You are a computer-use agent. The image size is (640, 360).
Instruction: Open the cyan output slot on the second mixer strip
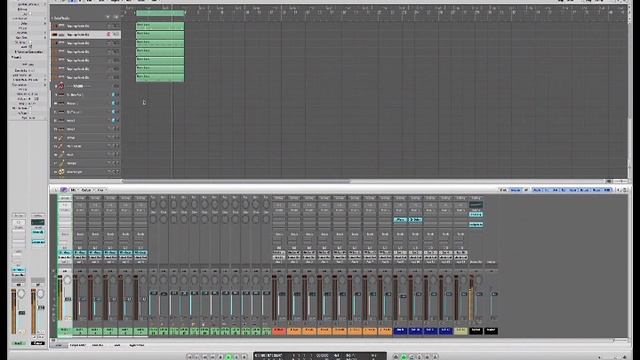[x=80, y=253]
